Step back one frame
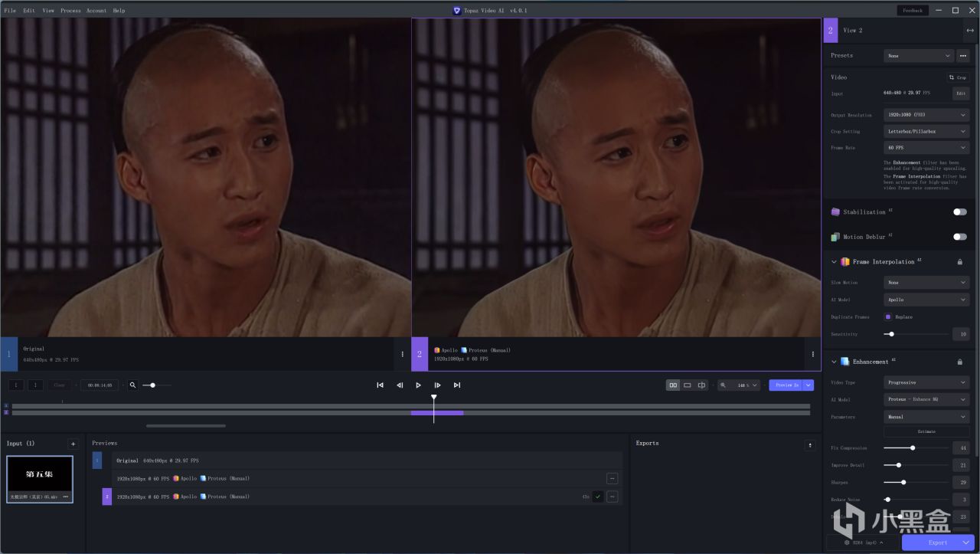Screen dimensions: 980x554 click(400, 385)
